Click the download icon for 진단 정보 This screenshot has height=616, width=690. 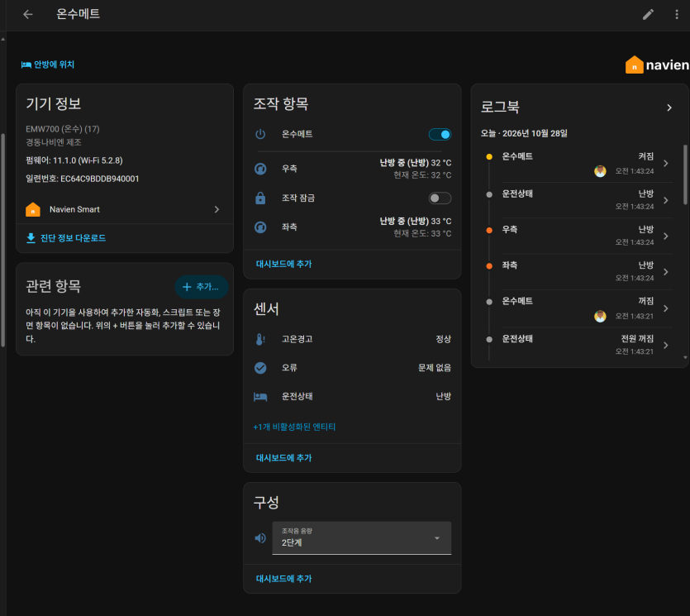(x=31, y=238)
